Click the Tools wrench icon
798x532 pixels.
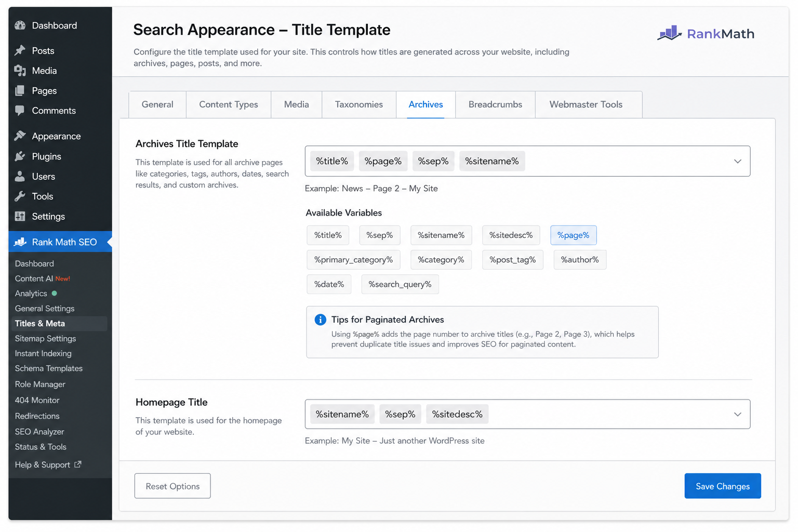click(x=20, y=196)
